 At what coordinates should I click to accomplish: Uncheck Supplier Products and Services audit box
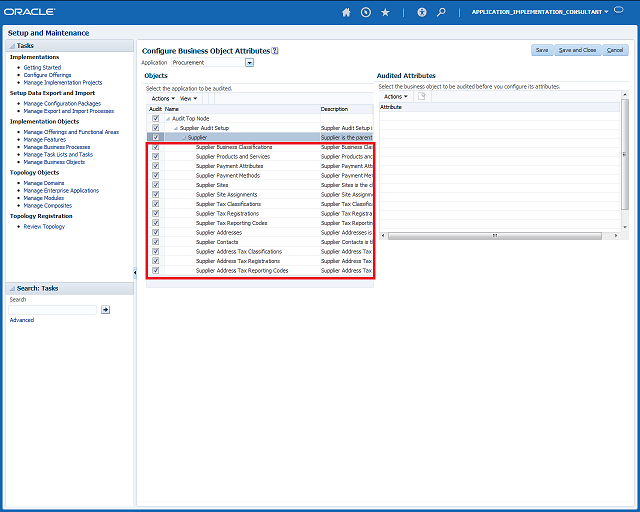(x=156, y=156)
